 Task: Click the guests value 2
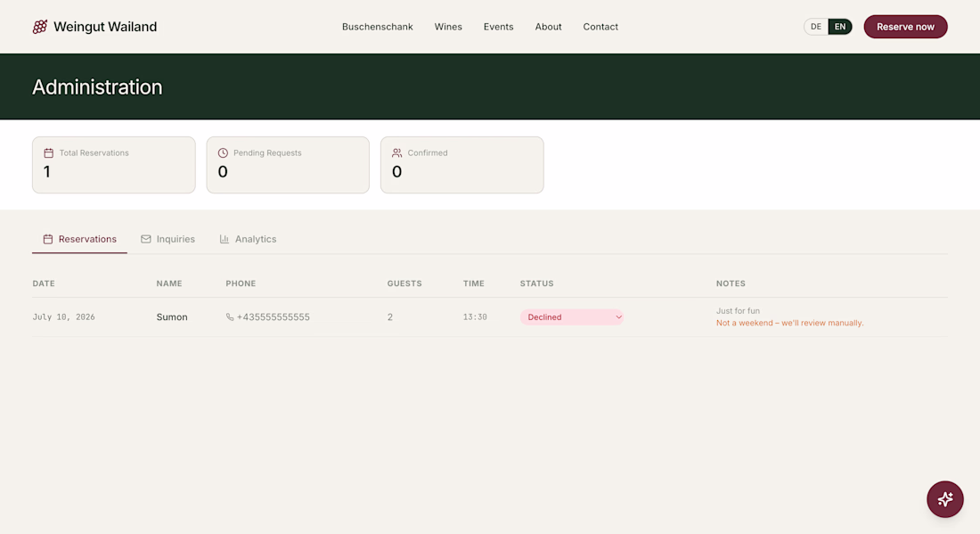390,317
